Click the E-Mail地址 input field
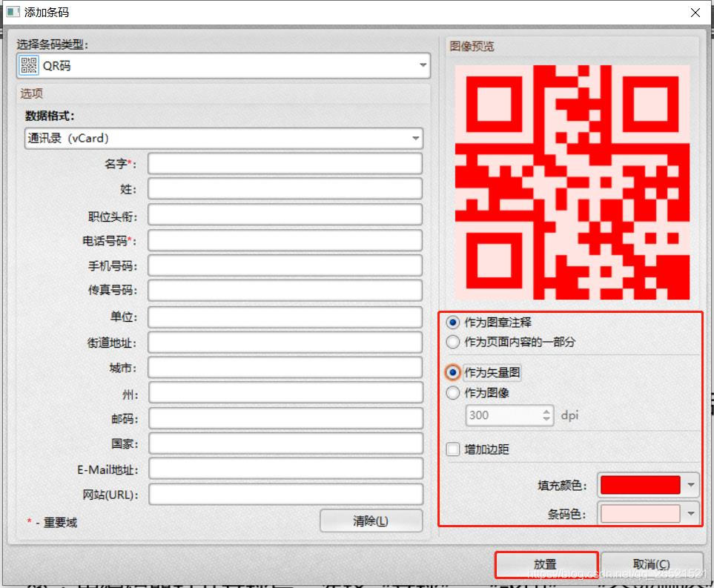 (286, 469)
